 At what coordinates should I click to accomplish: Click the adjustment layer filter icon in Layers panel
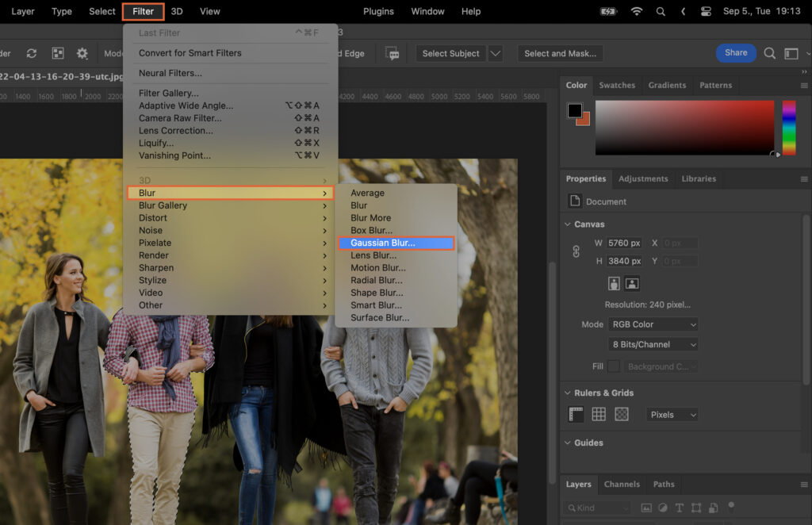[x=664, y=508]
